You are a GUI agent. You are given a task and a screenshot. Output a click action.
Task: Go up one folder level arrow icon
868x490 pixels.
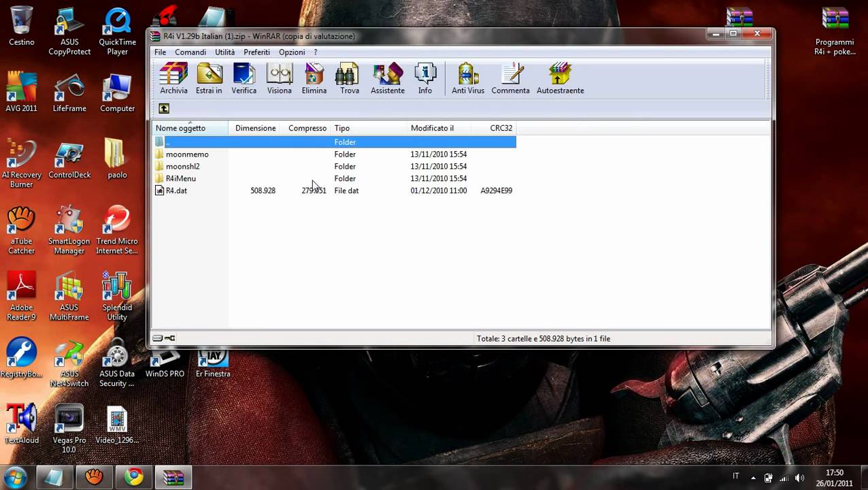click(x=164, y=108)
